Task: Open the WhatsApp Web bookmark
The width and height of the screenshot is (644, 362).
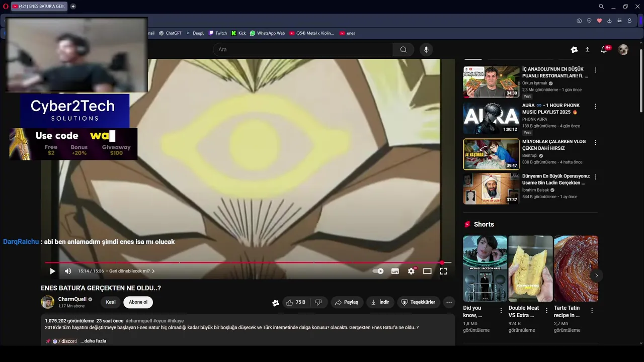Action: (267, 33)
